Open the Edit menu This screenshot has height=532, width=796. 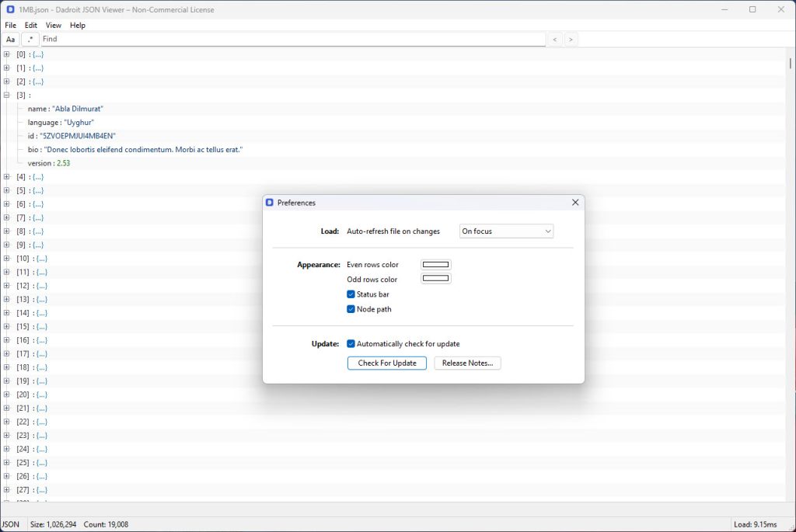(31, 25)
